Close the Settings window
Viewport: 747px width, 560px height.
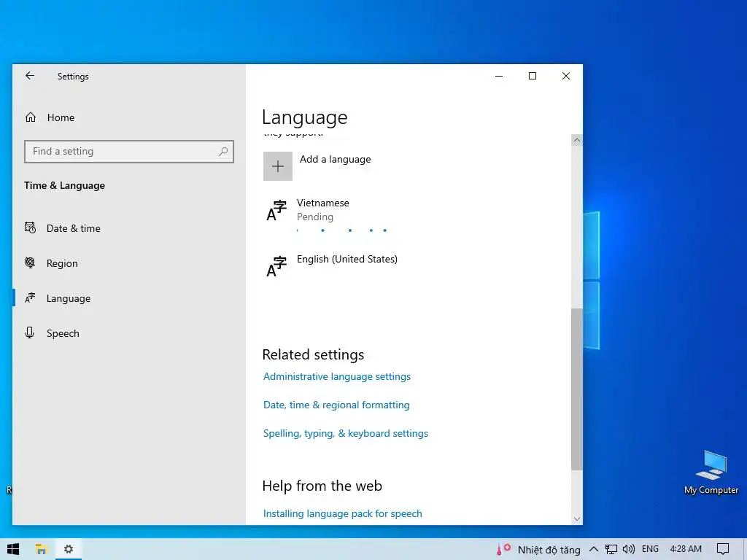point(566,76)
